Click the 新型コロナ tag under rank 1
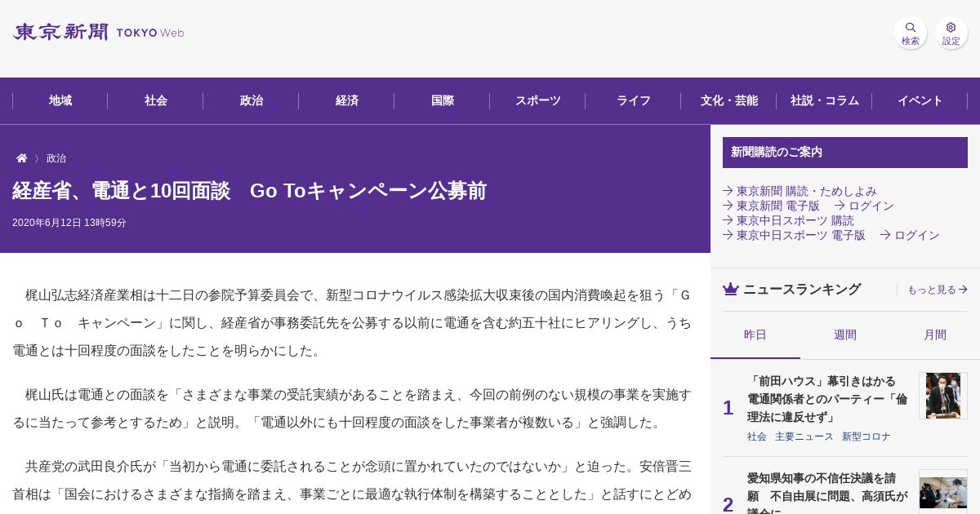The height and width of the screenshot is (514, 980). coord(866,436)
